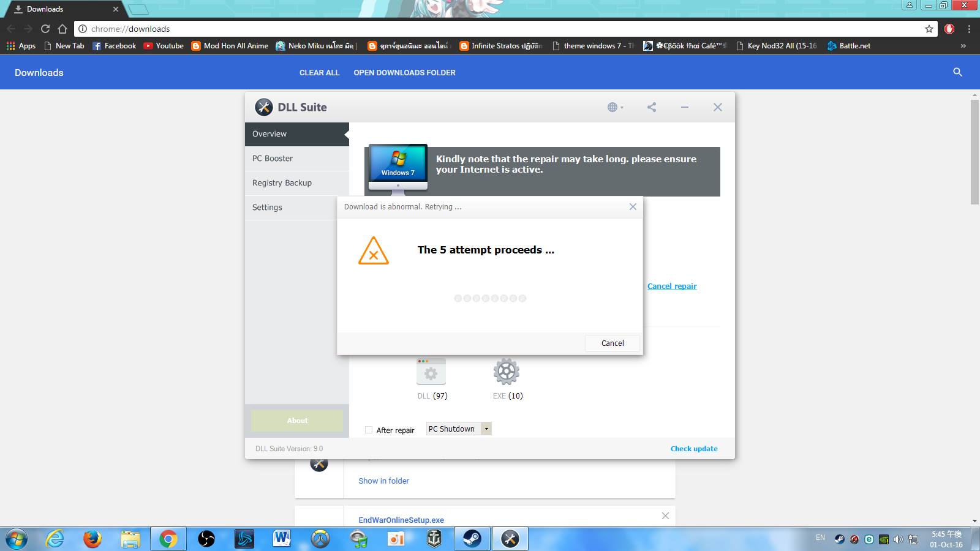Click the Downloads page vertical scrollbar
980x551 pixels.
click(x=974, y=152)
